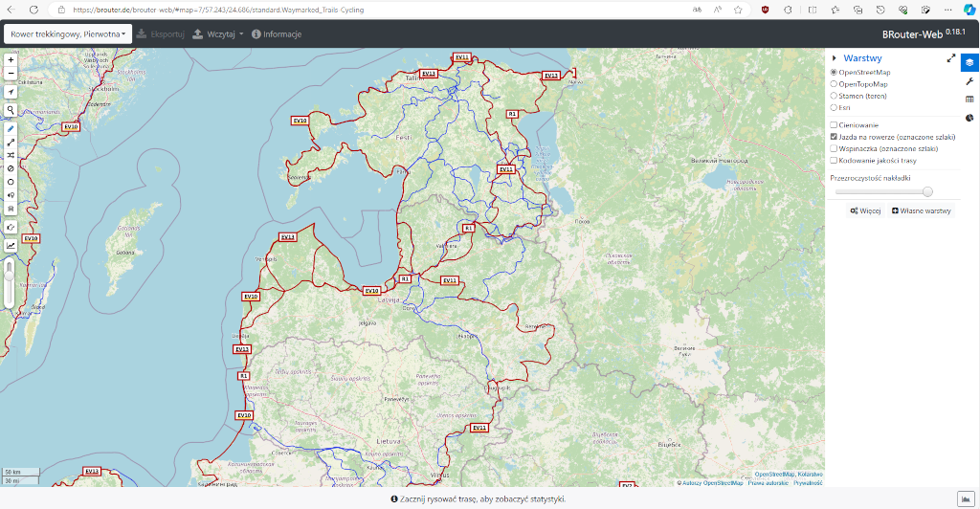Screen dimensions: 980x509
Task: Click the Przezroczystość nakładki slider handle
Action: pyautogui.click(x=927, y=191)
